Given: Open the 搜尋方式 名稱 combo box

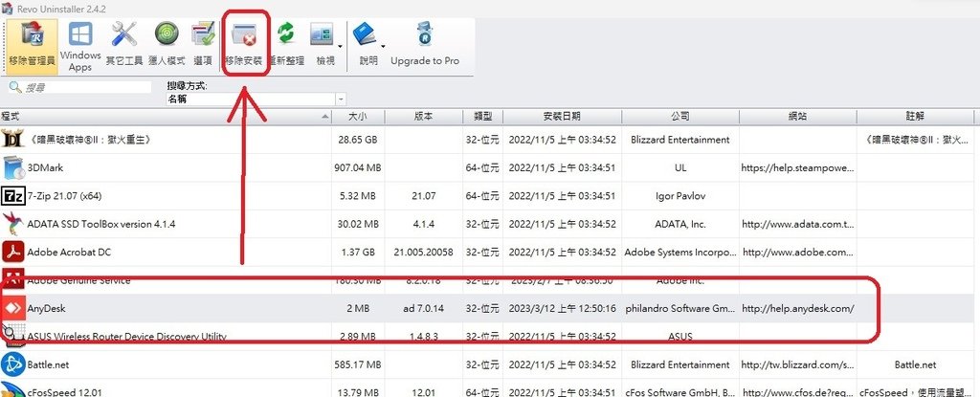Looking at the screenshot, I should click(x=256, y=99).
